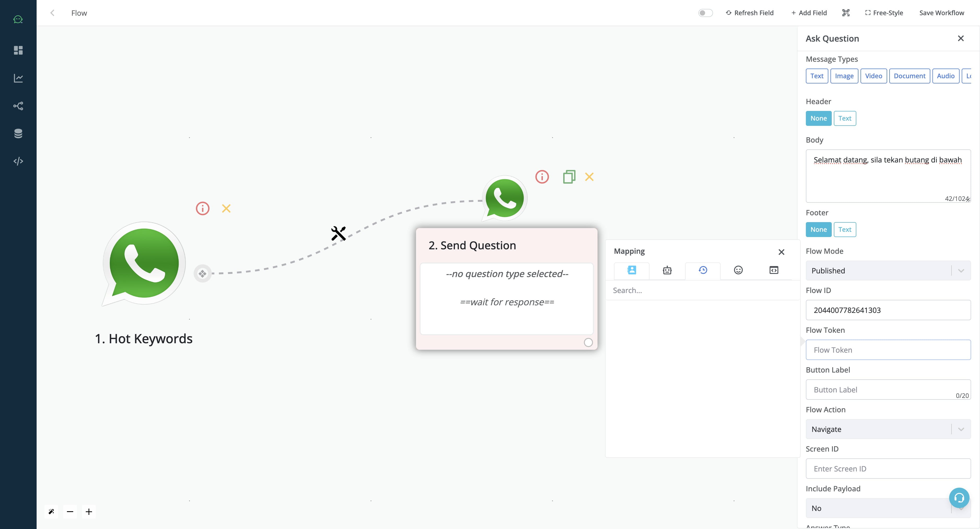The image size is (980, 529).
Task: Click Free-Style button
Action: (884, 13)
